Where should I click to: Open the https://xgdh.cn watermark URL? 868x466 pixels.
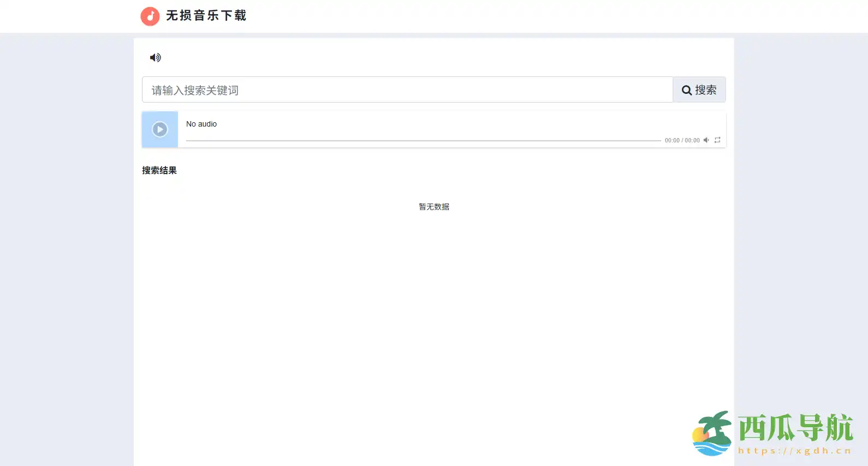tap(795, 451)
